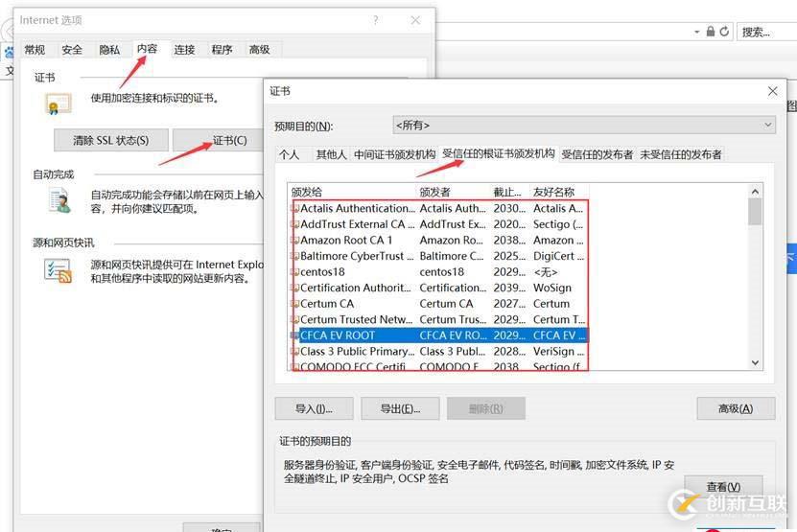Open the 连接 tab

184,50
